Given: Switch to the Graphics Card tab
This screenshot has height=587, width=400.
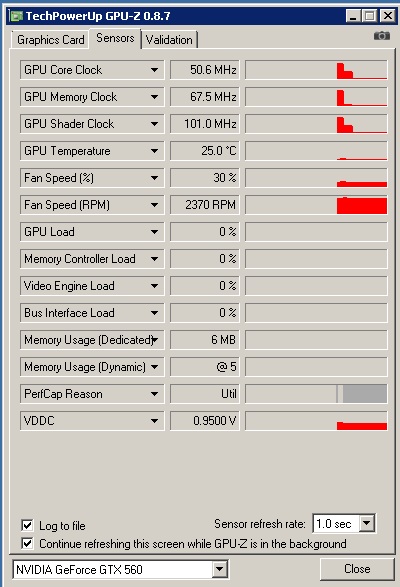Looking at the screenshot, I should coord(50,40).
